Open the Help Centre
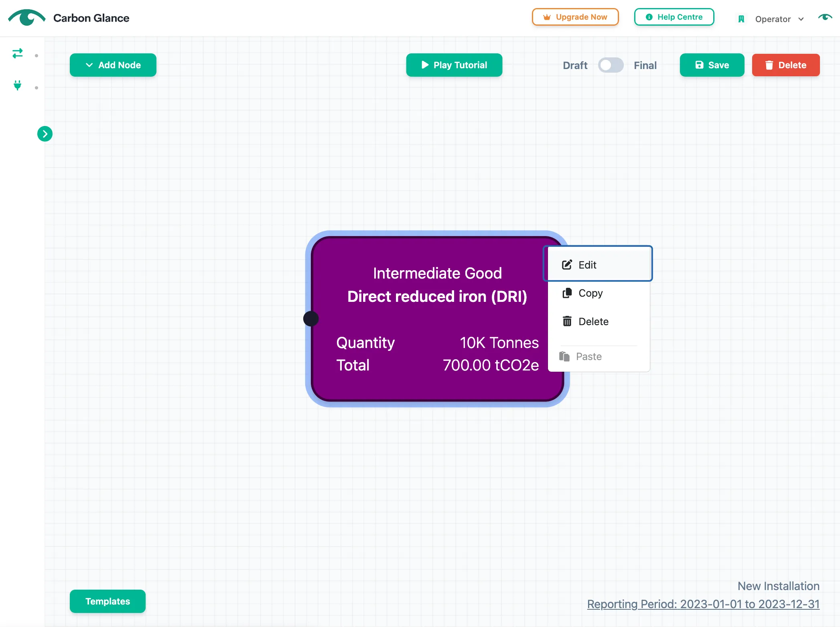This screenshot has width=840, height=627. (x=674, y=17)
